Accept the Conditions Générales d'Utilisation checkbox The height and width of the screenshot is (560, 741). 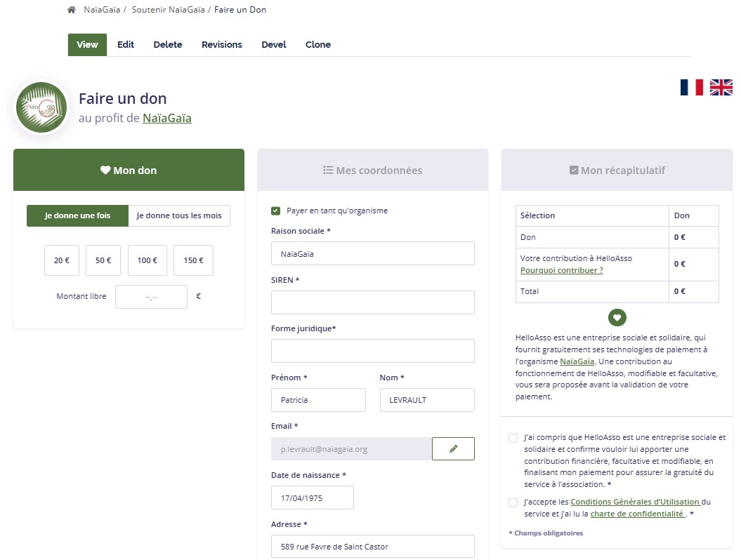(513, 502)
